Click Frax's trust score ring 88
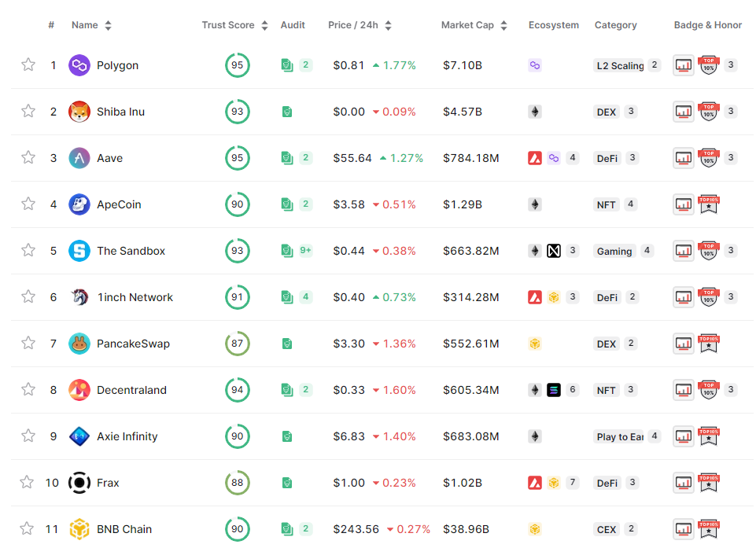This screenshot has height=548, width=756. click(238, 483)
